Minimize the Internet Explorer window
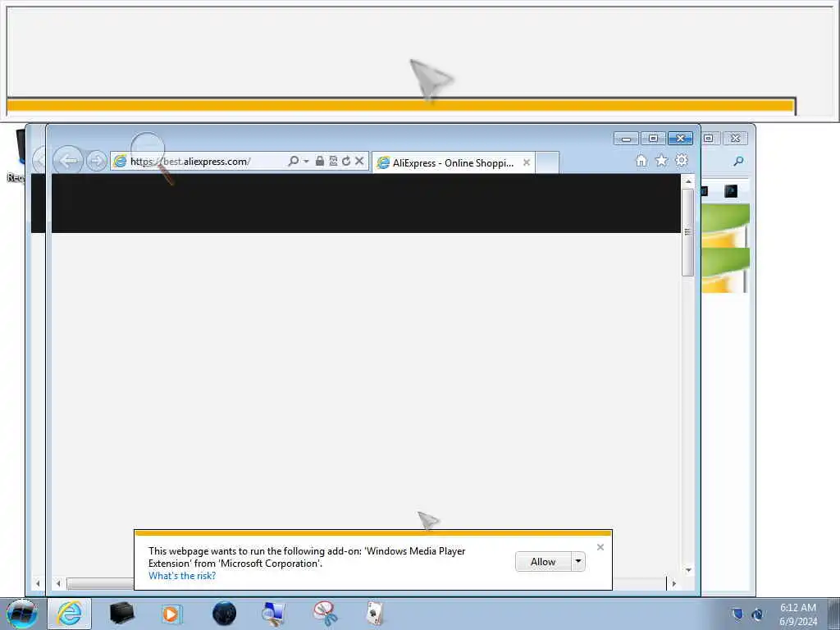Image resolution: width=840 pixels, height=630 pixels. (x=626, y=139)
